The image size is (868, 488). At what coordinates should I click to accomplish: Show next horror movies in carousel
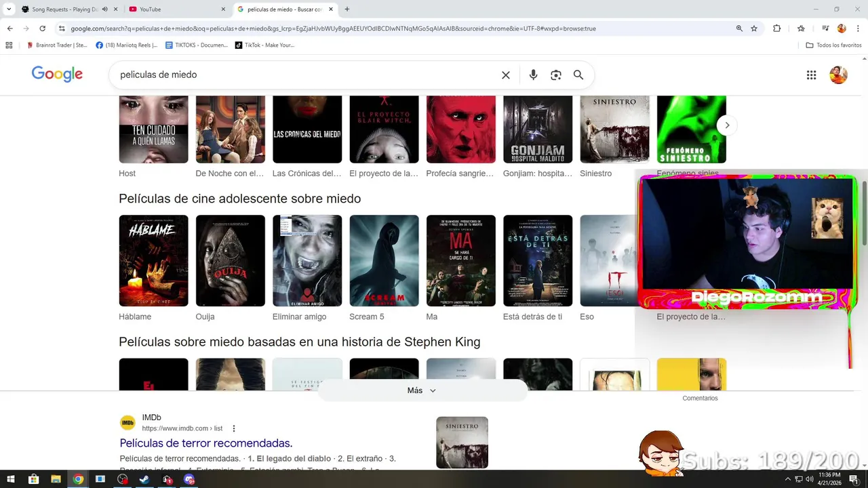727,125
